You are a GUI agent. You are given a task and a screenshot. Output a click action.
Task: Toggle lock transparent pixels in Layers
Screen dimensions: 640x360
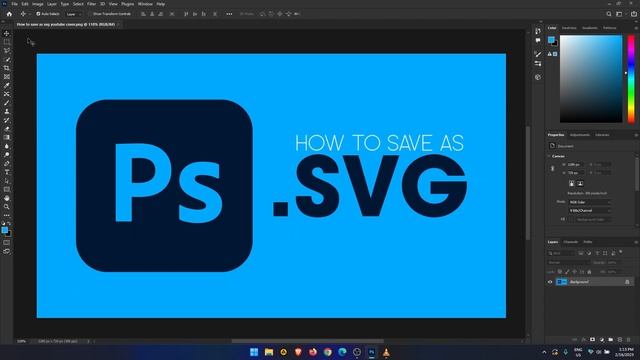560,272
